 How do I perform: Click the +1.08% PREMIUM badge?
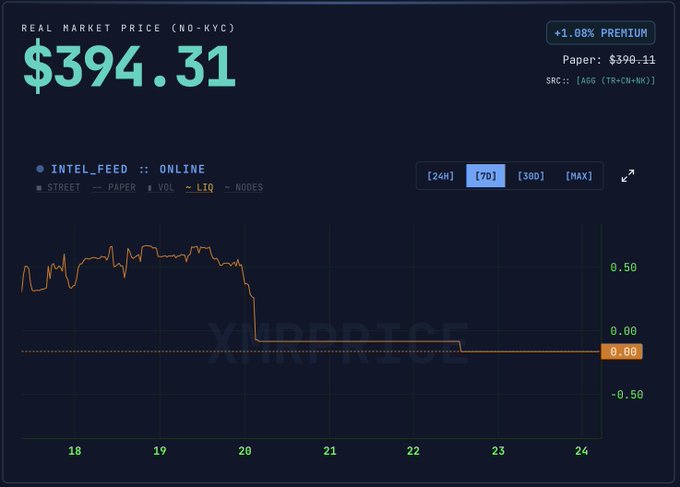click(x=601, y=33)
